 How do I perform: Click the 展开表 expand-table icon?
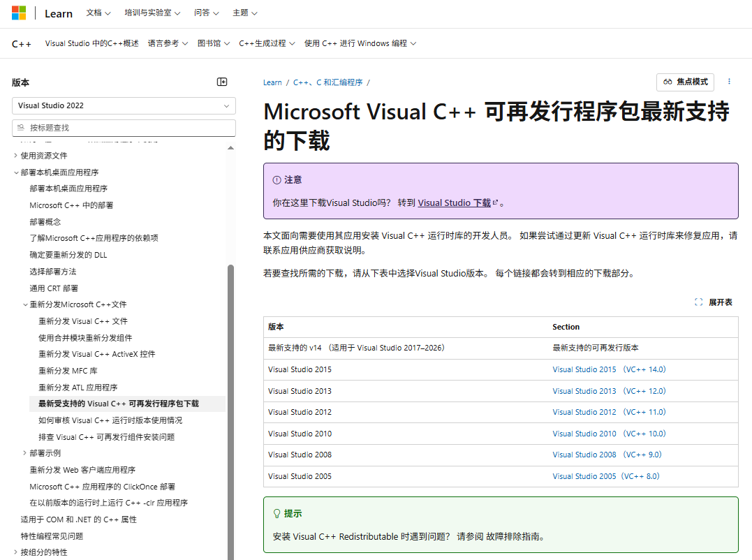pyautogui.click(x=698, y=302)
